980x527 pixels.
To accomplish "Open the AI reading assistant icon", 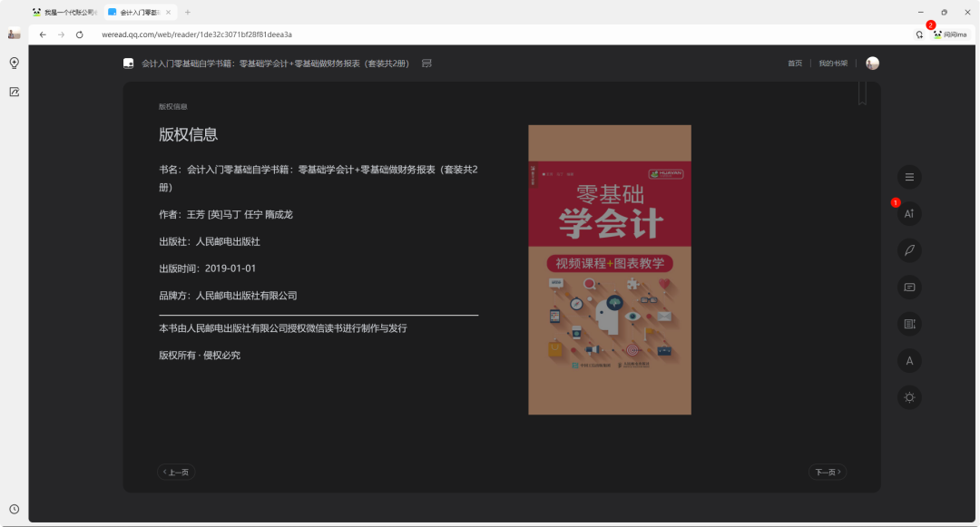I will pyautogui.click(x=909, y=213).
